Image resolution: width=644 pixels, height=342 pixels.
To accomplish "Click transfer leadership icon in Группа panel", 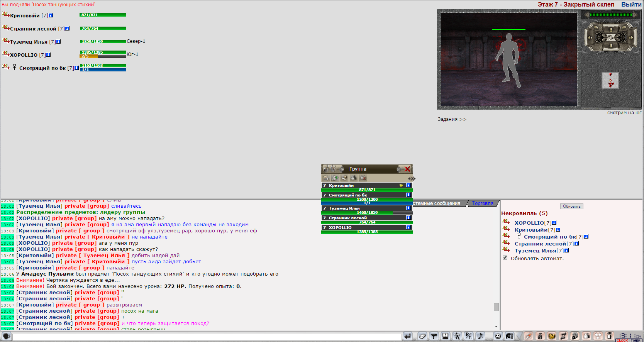I will click(x=354, y=178).
